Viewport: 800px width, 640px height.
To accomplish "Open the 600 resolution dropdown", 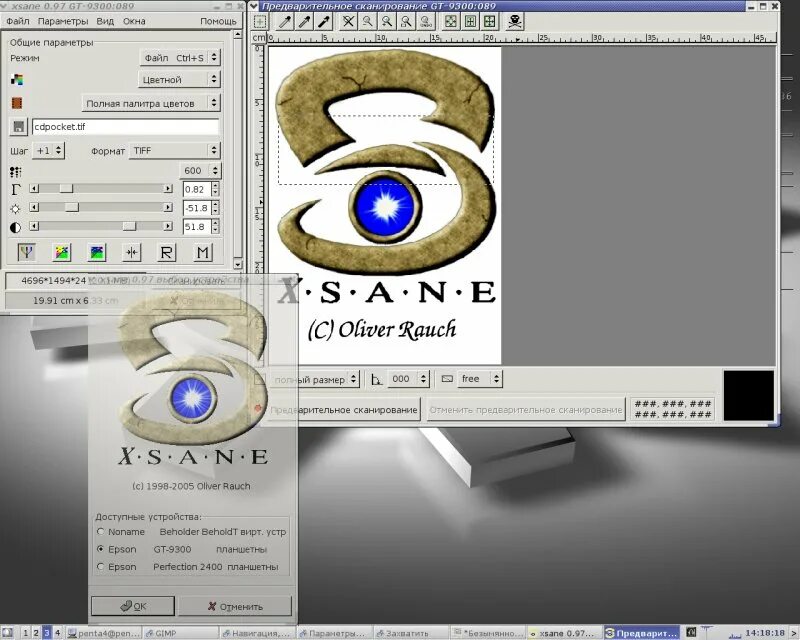I will (x=200, y=170).
